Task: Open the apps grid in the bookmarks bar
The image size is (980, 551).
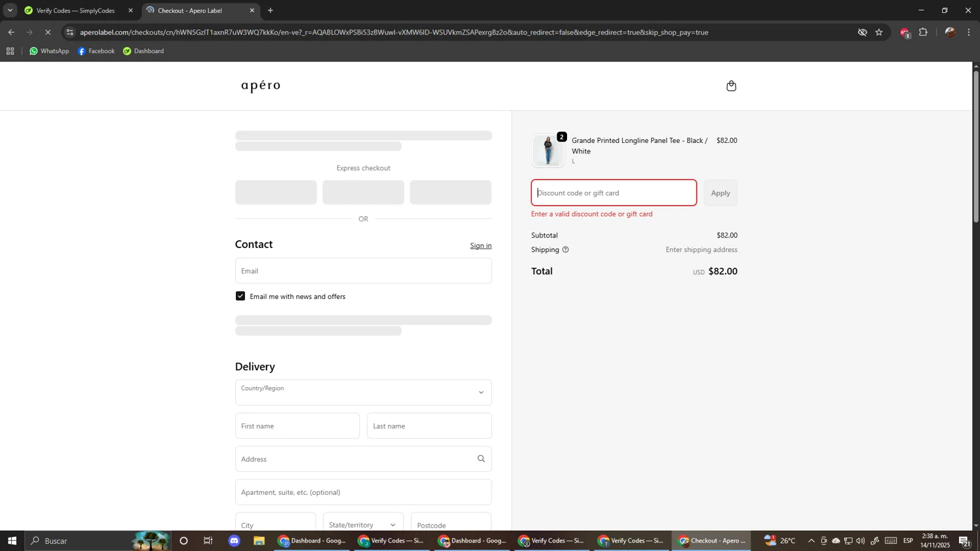Action: pos(10,51)
